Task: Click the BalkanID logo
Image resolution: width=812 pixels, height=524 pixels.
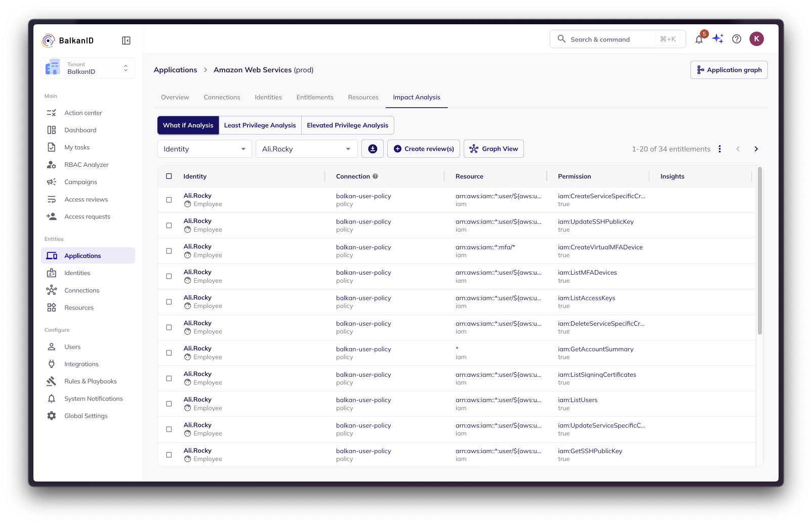Action: [68, 40]
